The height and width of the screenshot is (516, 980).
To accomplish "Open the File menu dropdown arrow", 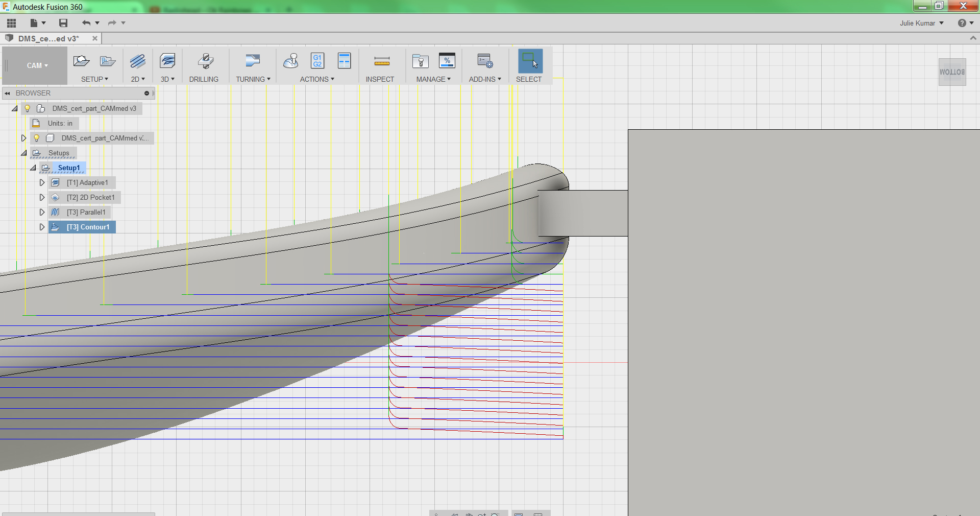I will point(44,23).
